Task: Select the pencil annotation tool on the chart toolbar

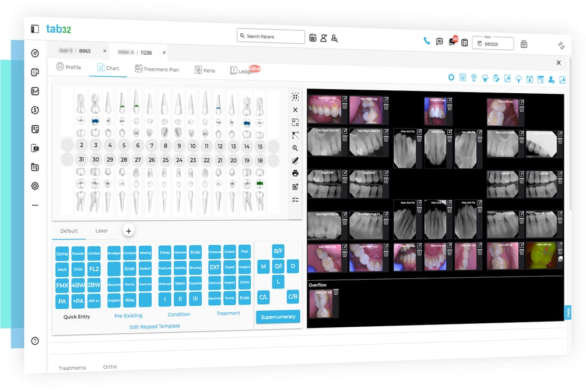Action: click(x=295, y=161)
